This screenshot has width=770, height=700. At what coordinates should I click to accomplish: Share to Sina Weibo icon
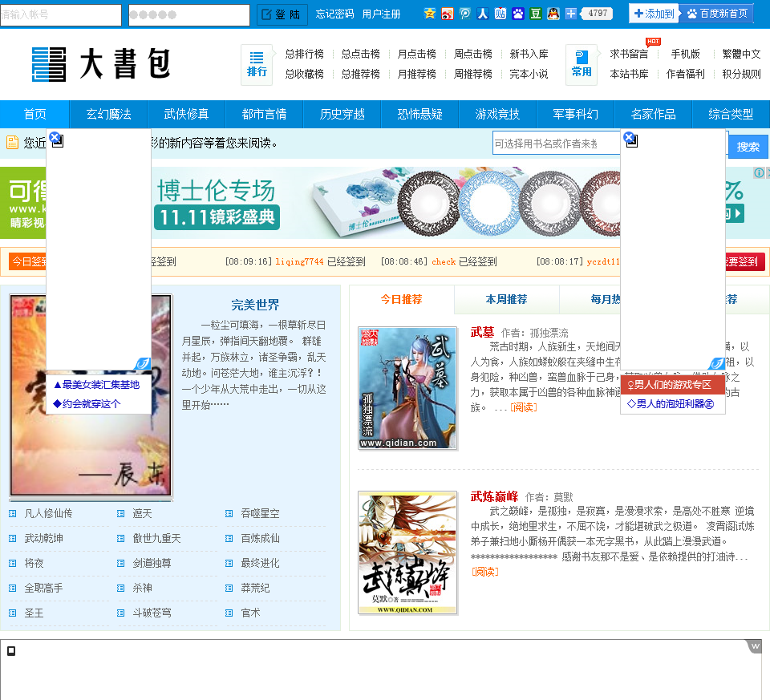(448, 14)
